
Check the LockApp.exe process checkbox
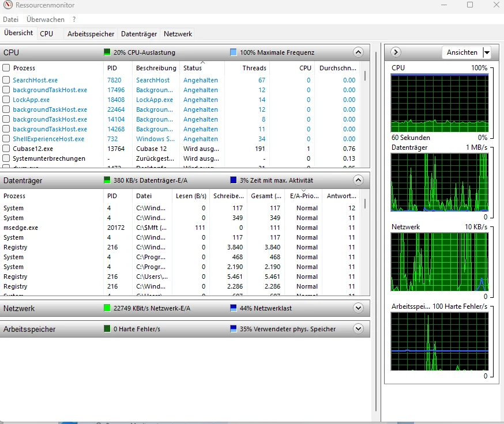click(6, 100)
